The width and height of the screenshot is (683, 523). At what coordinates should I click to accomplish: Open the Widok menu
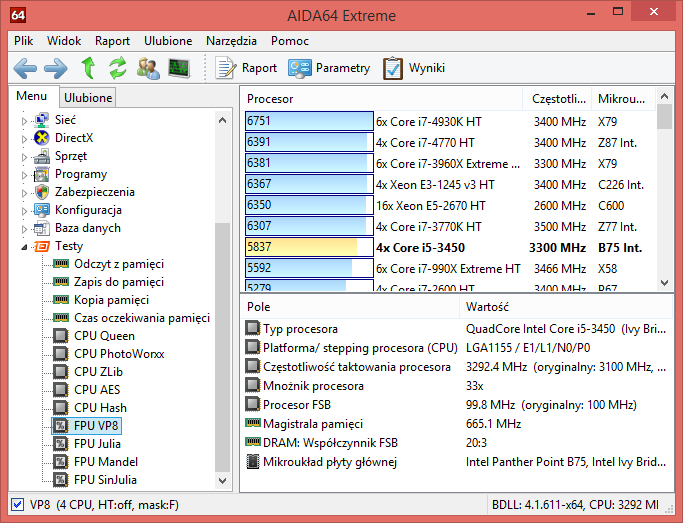pyautogui.click(x=64, y=41)
